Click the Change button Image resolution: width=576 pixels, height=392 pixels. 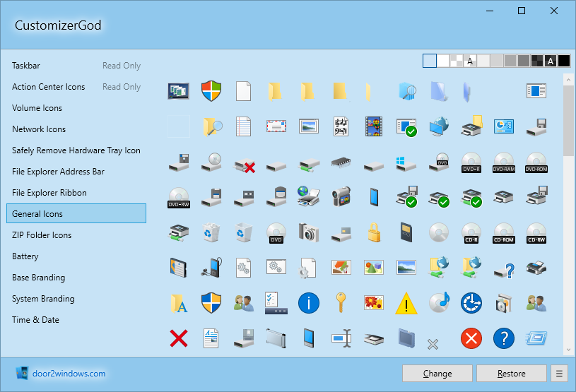coord(437,374)
